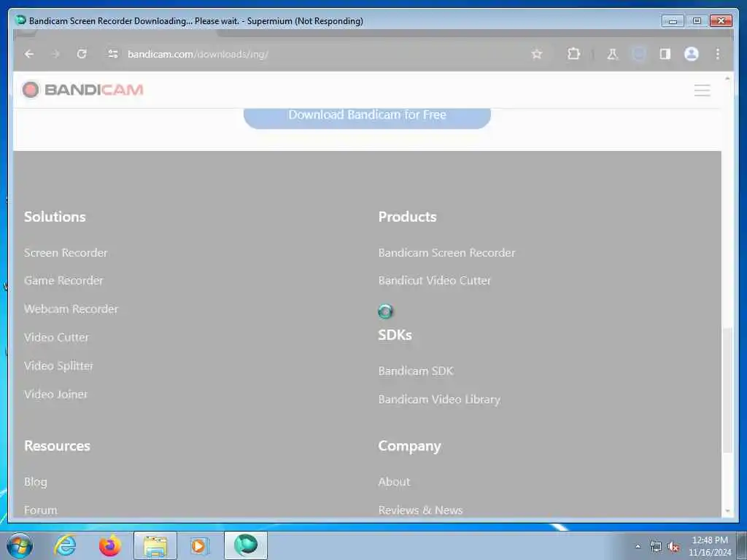Reload the Bandicam download page

click(82, 54)
